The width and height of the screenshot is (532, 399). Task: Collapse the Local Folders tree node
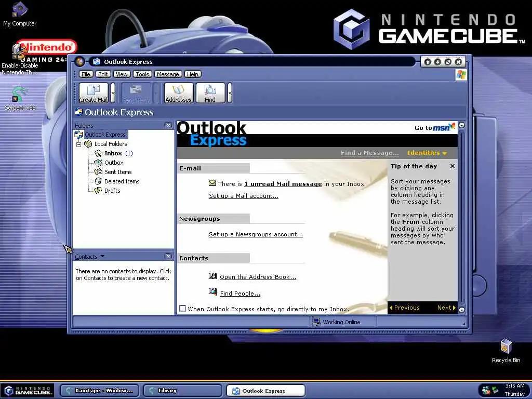(x=79, y=144)
